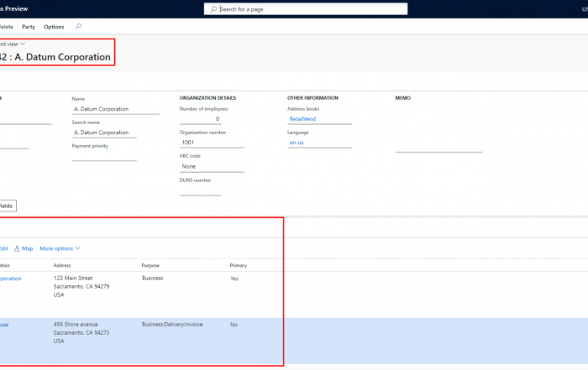
Task: Open the ABC code None dropdown
Action: 212,167
